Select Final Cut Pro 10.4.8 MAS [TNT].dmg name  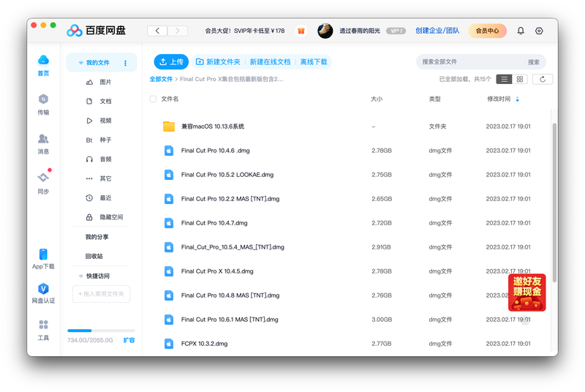[x=230, y=295]
